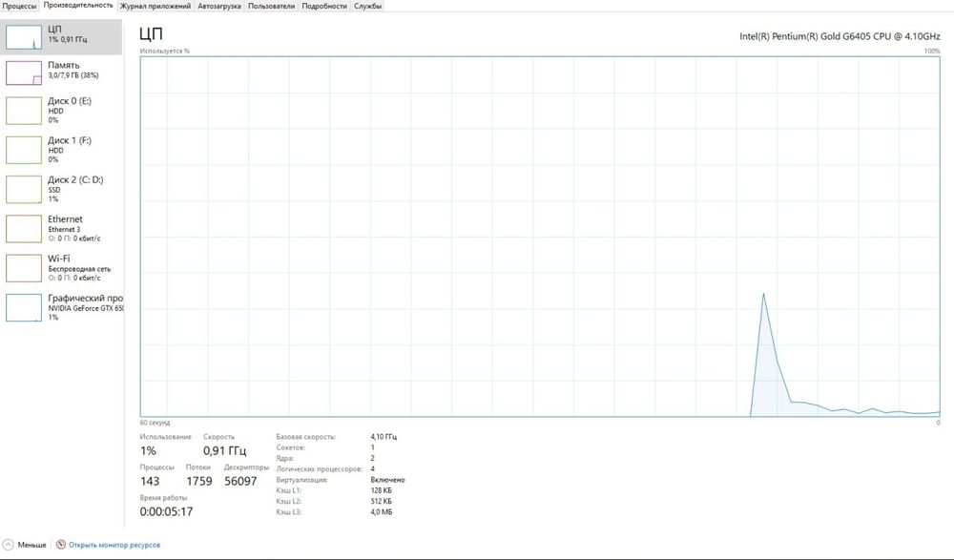954x560 pixels.
Task: Select the Wi-Fi thumbnail graph
Action: [24, 268]
